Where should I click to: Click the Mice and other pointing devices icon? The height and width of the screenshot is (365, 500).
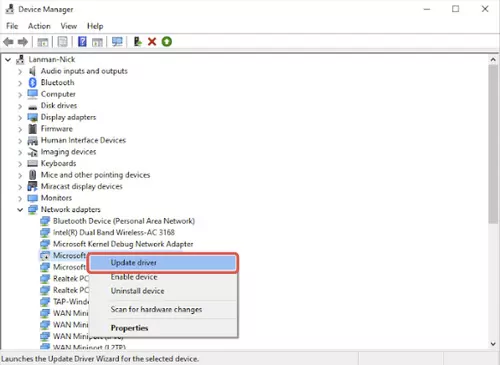33,175
